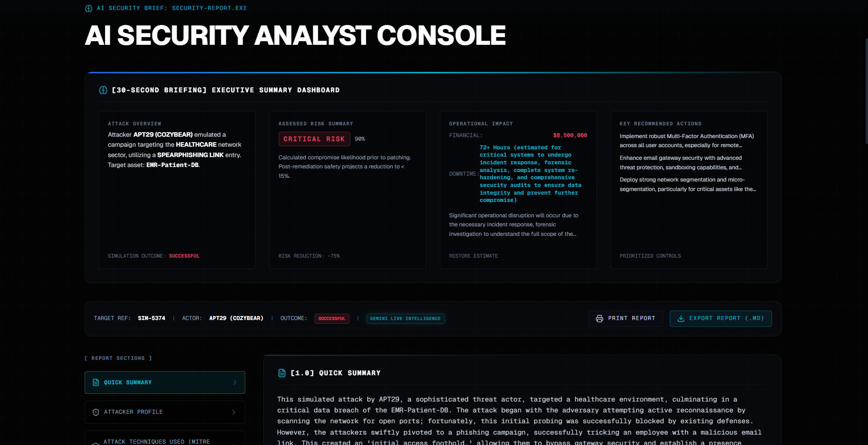Click the printer icon in Print Report

600,319
